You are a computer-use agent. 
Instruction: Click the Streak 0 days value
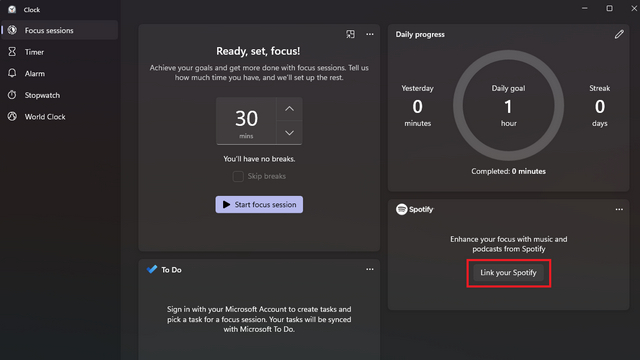point(600,106)
